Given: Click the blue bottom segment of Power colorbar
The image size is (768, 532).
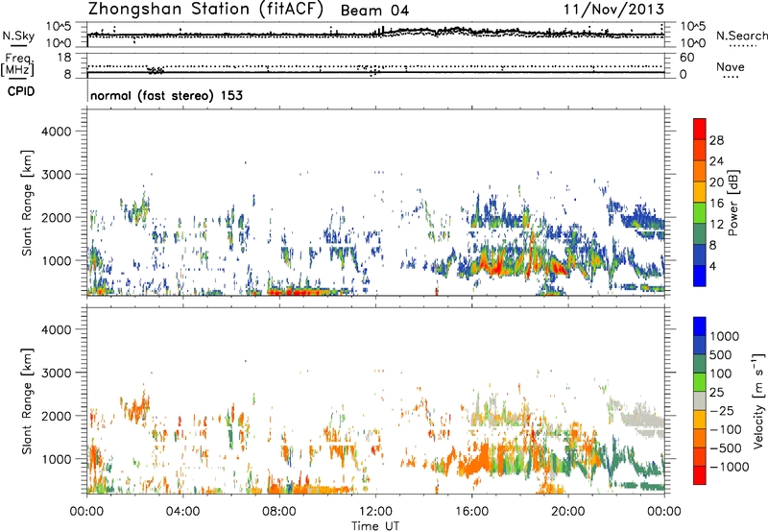Looking at the screenshot, I should (x=700, y=276).
